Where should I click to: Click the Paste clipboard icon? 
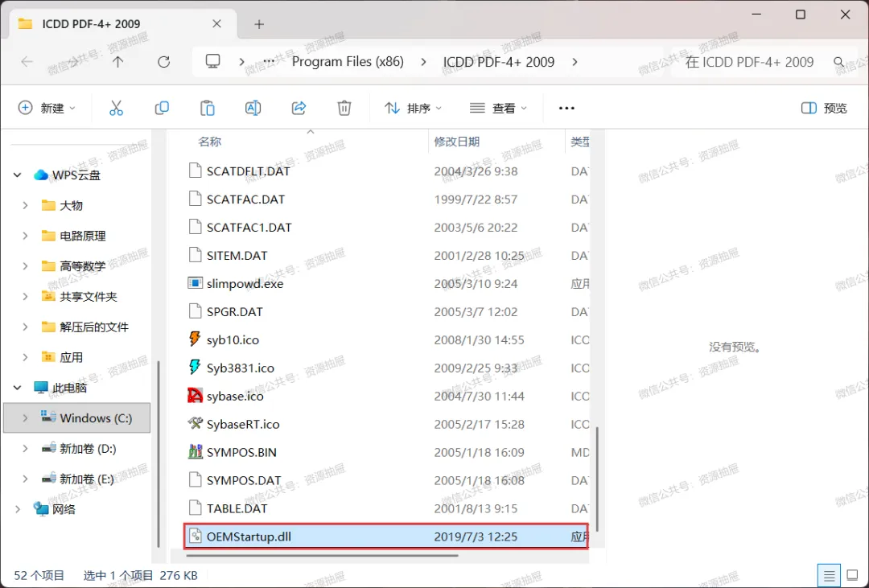[208, 108]
